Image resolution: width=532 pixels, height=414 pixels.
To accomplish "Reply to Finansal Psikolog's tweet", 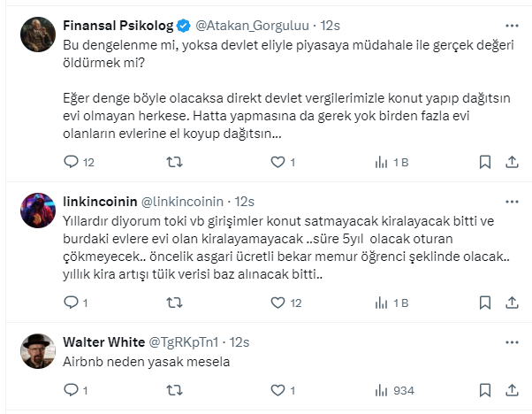I will point(72,162).
